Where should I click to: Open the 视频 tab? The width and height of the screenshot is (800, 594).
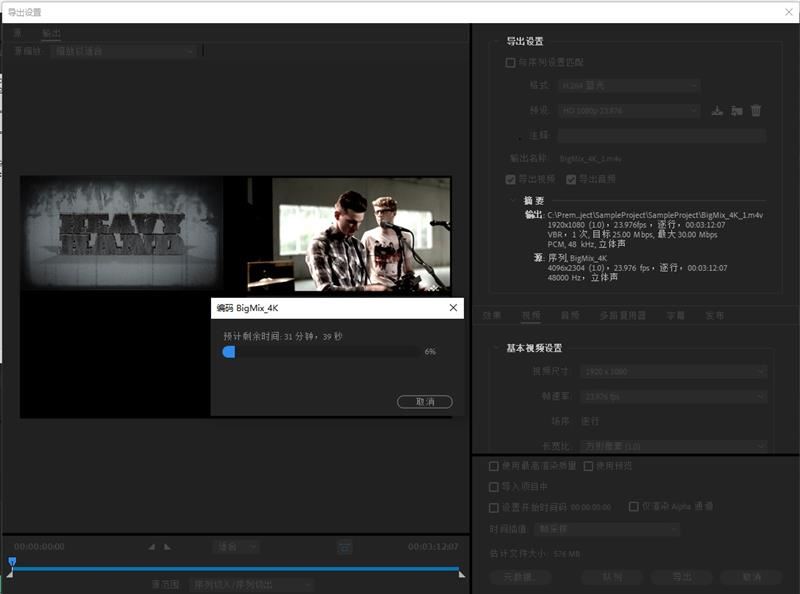[531, 316]
